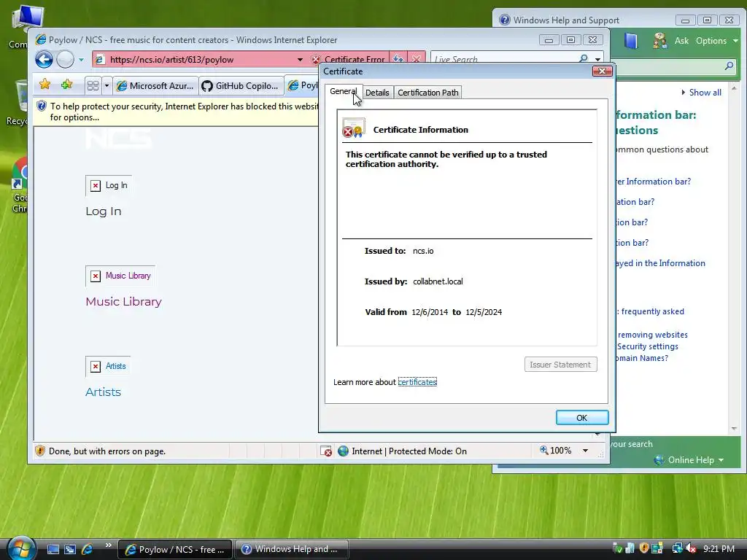Viewport: 747px width, 560px height.
Task: Click the Refresh page icon
Action: tap(399, 60)
